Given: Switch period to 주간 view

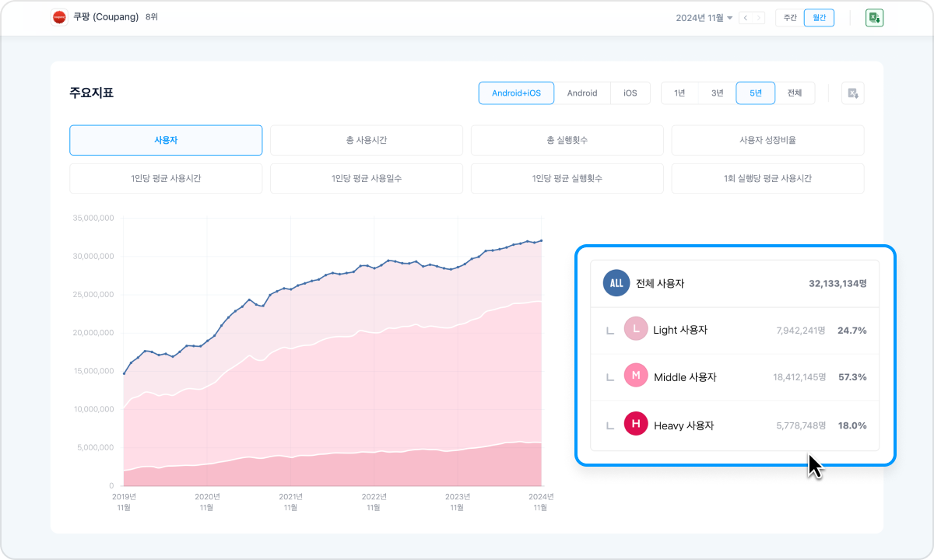Looking at the screenshot, I should pos(789,18).
